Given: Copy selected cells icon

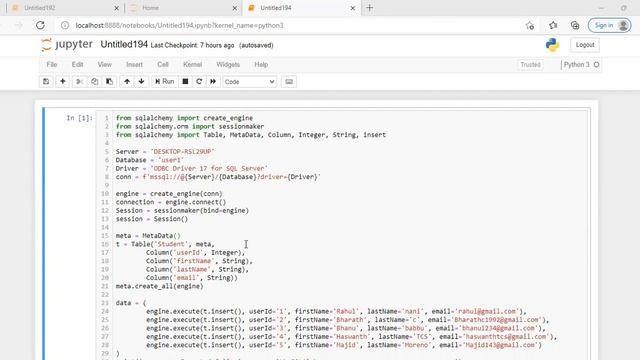Looking at the screenshot, I should point(95,82).
